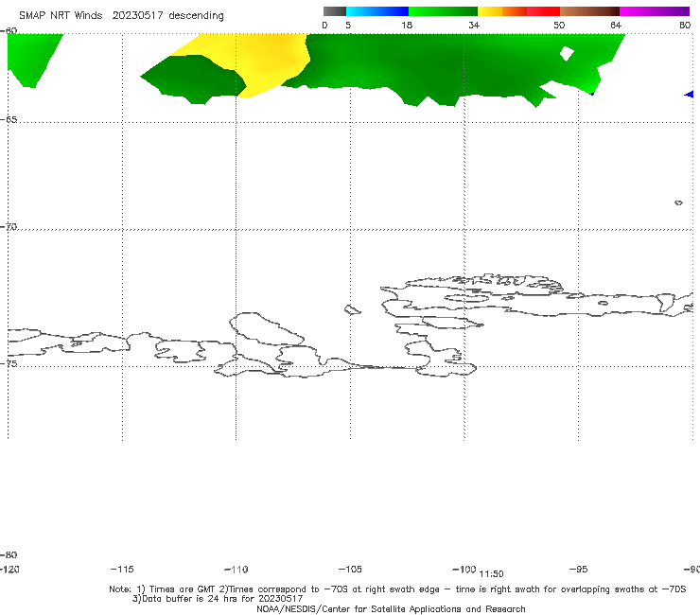This screenshot has width=700, height=615.
Task: Click the white hole in the green swath
Action: tap(567, 53)
